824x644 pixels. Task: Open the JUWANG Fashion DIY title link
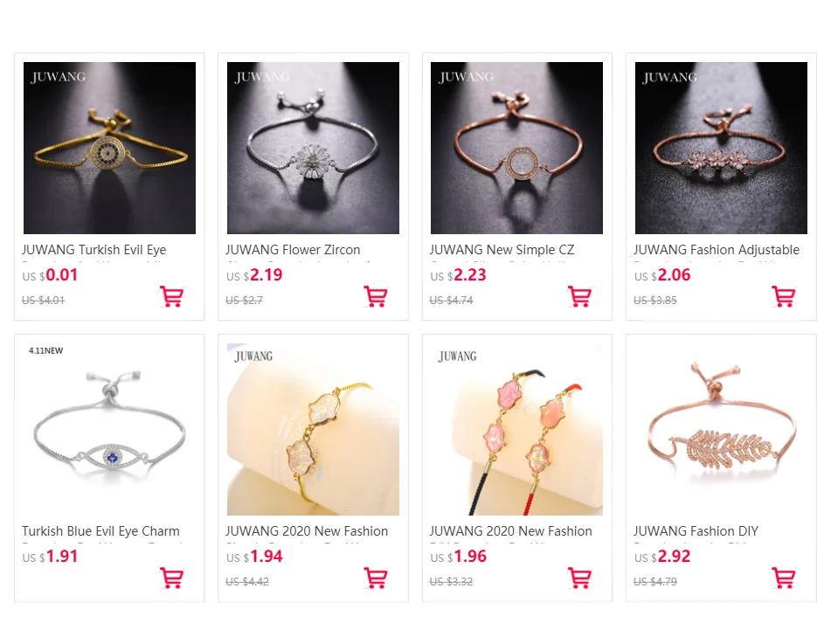696,531
